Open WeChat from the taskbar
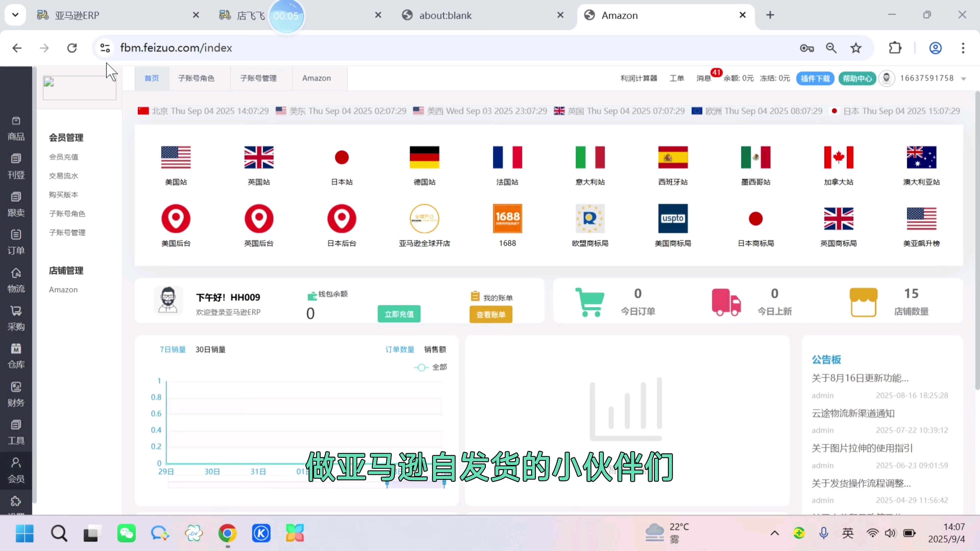The height and width of the screenshot is (551, 980). coord(126,533)
